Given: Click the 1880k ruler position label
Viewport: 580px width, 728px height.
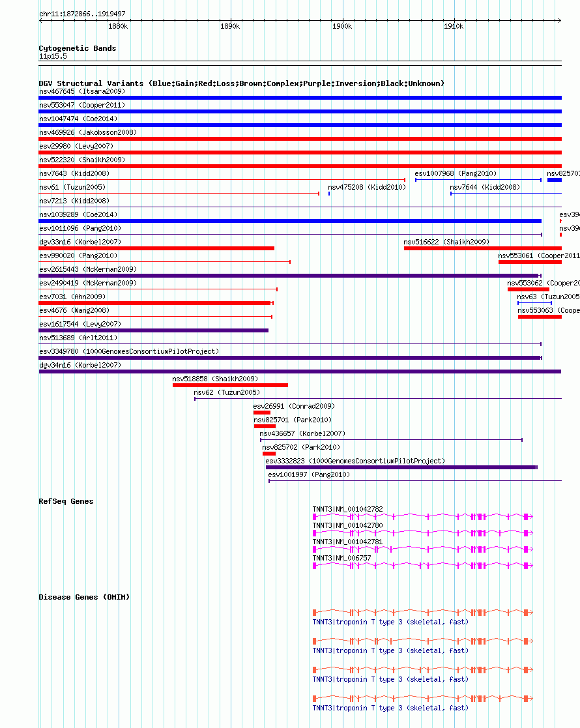Looking at the screenshot, I should tap(118, 27).
